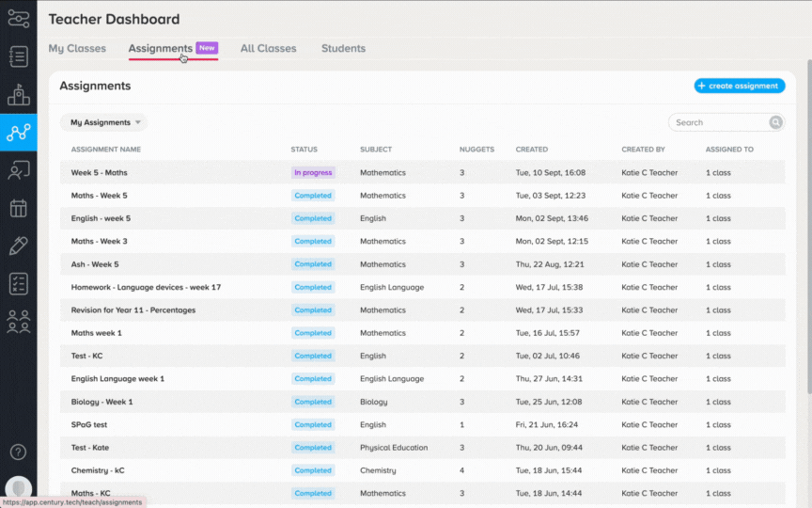Open the checklist sidebar icon
This screenshot has height=508, width=812.
(x=19, y=284)
